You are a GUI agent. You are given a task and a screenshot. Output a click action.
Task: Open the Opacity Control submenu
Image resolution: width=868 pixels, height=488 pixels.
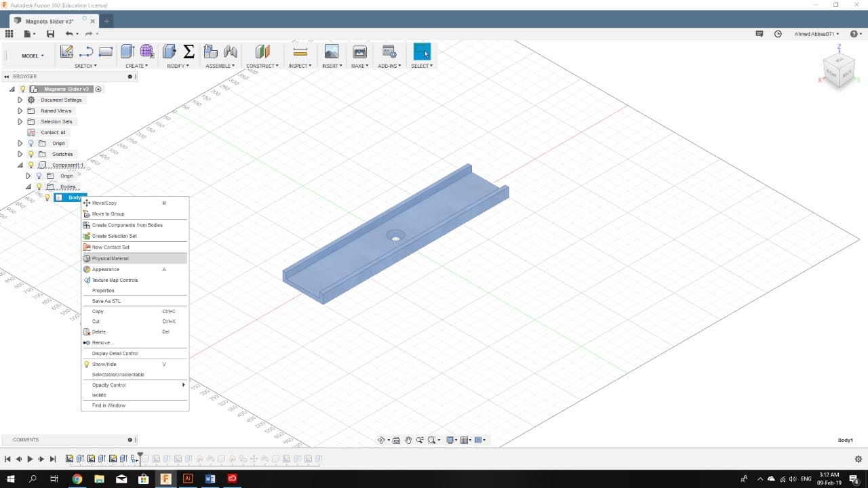pos(135,385)
